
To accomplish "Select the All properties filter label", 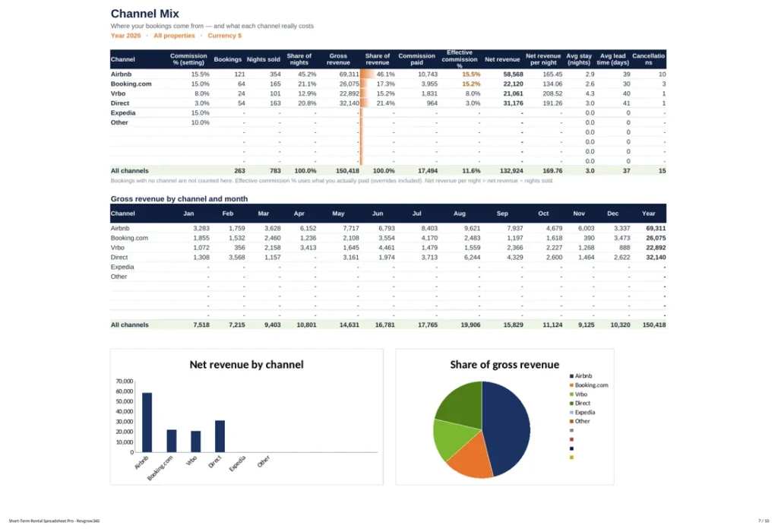I will coord(174,36).
